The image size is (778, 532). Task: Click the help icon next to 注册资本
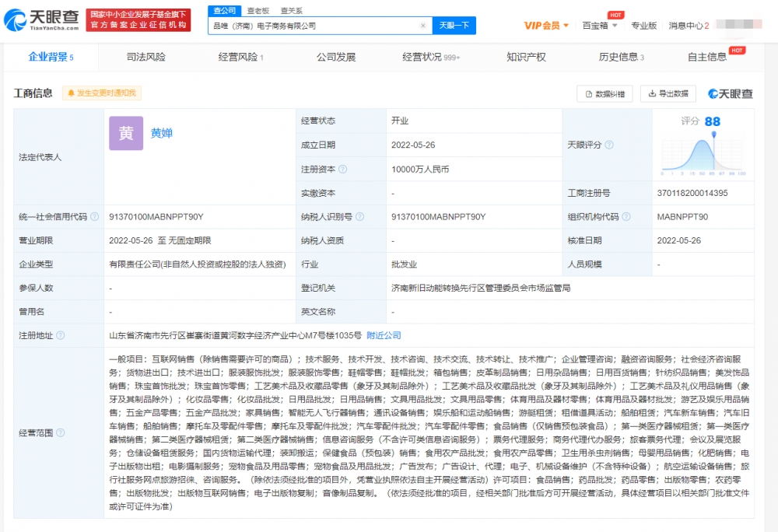pos(343,169)
